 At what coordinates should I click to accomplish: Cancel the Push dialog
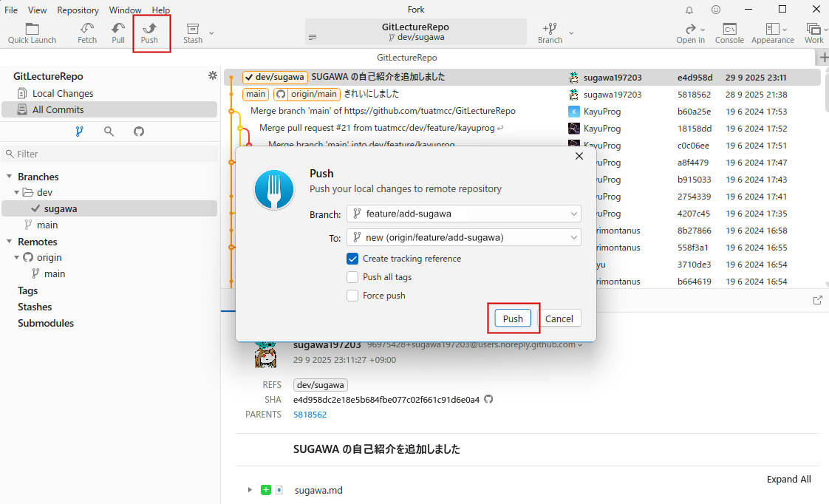(559, 319)
